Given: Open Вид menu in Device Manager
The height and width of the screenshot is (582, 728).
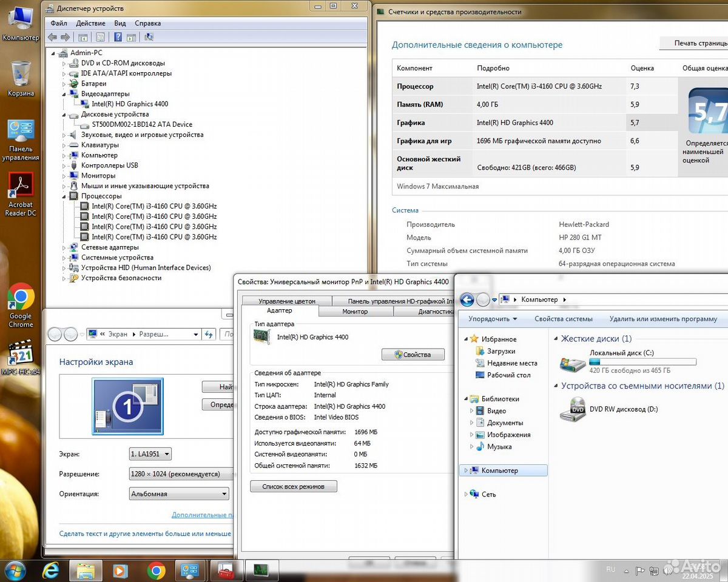Looking at the screenshot, I should (120, 23).
